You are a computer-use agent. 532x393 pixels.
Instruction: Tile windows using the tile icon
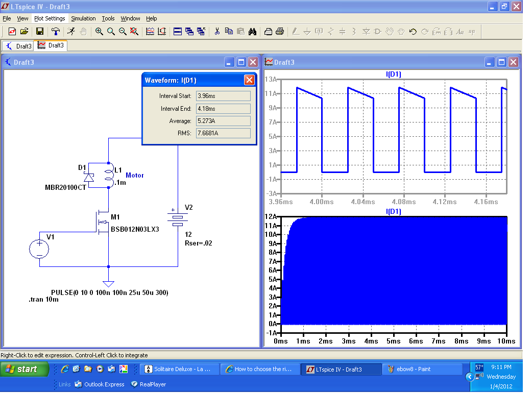(178, 32)
